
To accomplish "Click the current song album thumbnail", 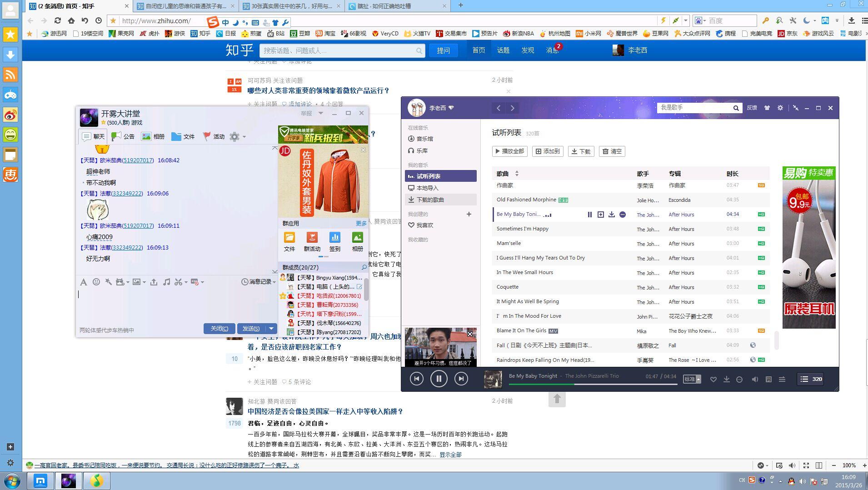I will pos(493,379).
